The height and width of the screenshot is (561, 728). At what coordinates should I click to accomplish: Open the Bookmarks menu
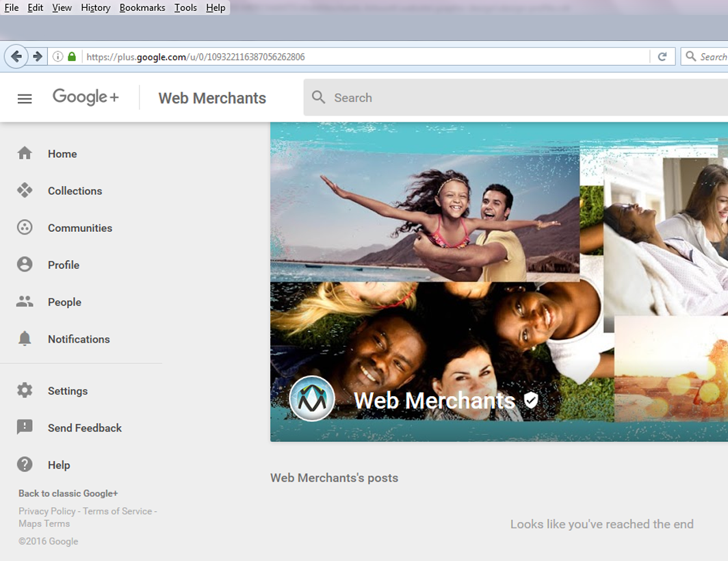(x=142, y=8)
